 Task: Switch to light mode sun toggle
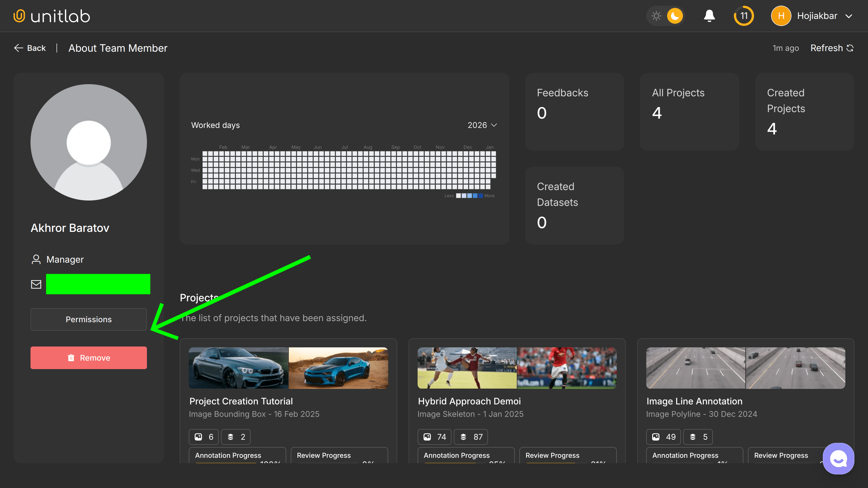[656, 16]
